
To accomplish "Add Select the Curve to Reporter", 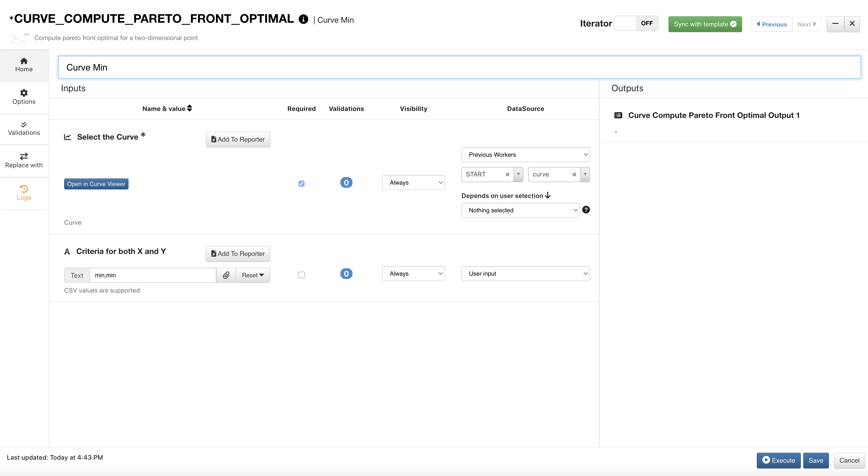I will tap(238, 139).
